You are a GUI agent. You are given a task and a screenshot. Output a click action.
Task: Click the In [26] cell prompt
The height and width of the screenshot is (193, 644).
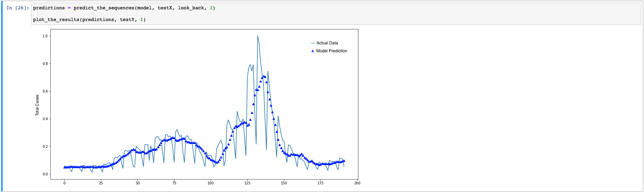[18, 8]
